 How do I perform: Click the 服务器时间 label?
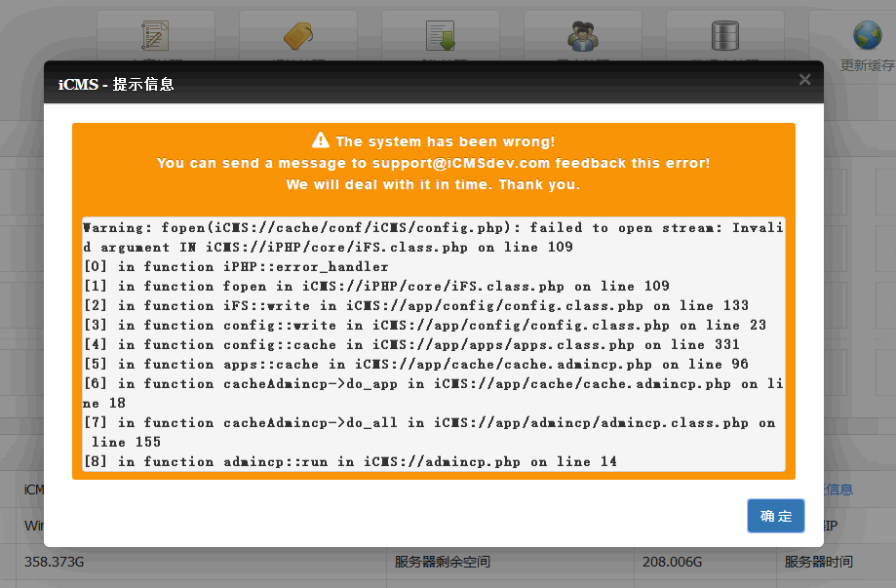tap(818, 563)
